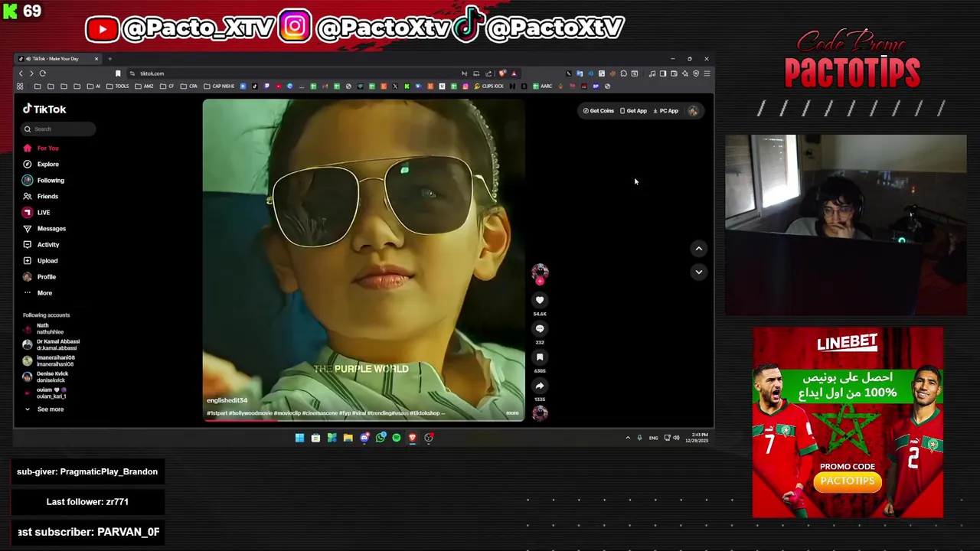This screenshot has width=980, height=551.
Task: Open Profile from the sidebar
Action: pos(40,276)
